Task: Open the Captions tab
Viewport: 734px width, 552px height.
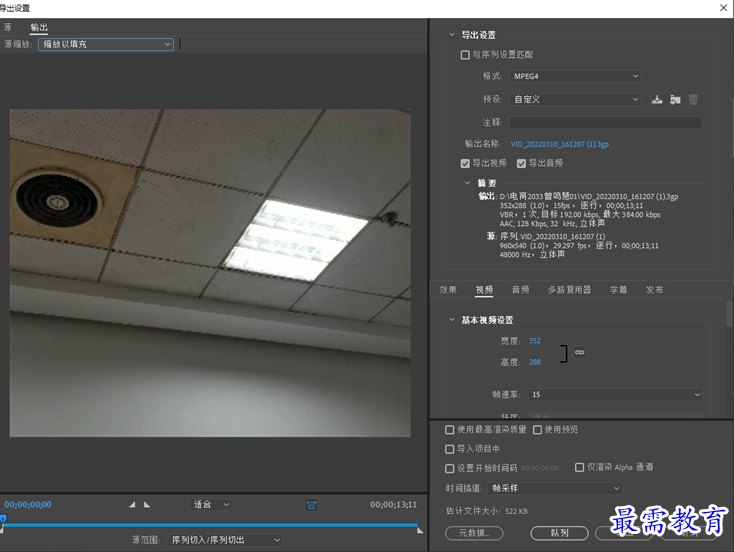Action: (618, 290)
